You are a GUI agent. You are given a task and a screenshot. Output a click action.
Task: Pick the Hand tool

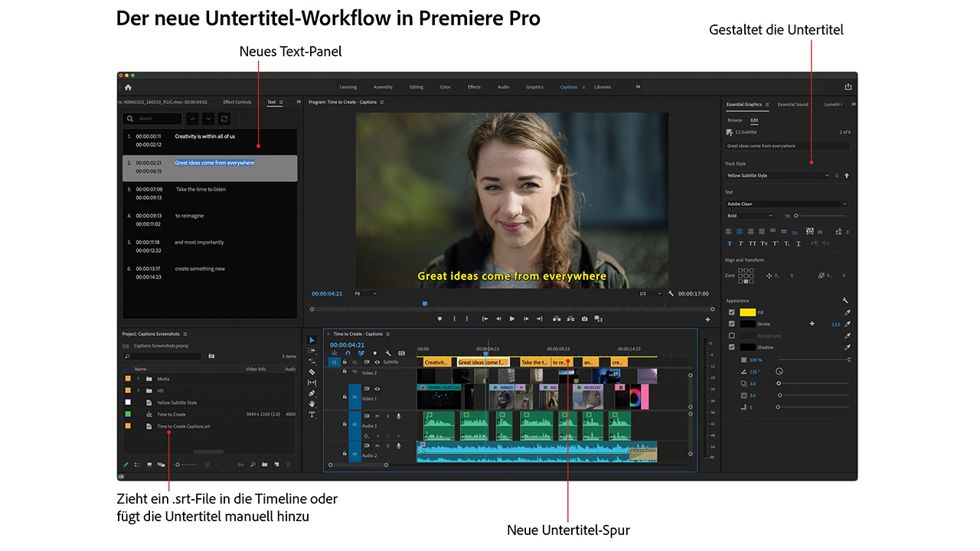[312, 404]
